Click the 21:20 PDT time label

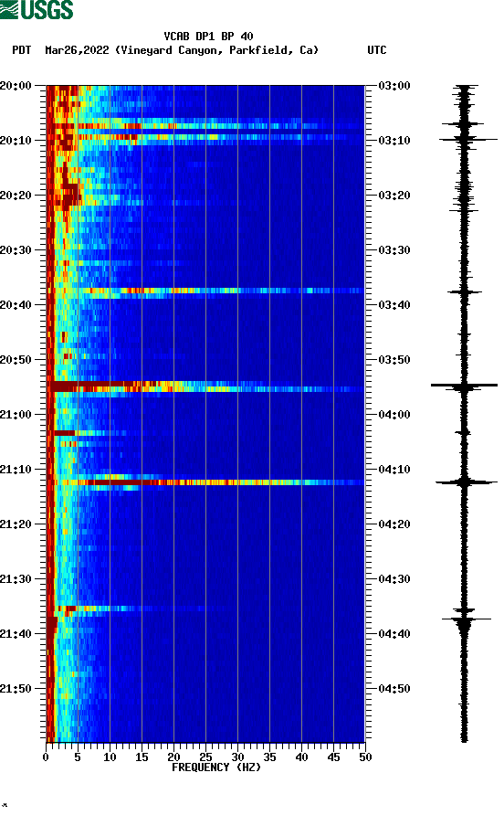(16, 524)
